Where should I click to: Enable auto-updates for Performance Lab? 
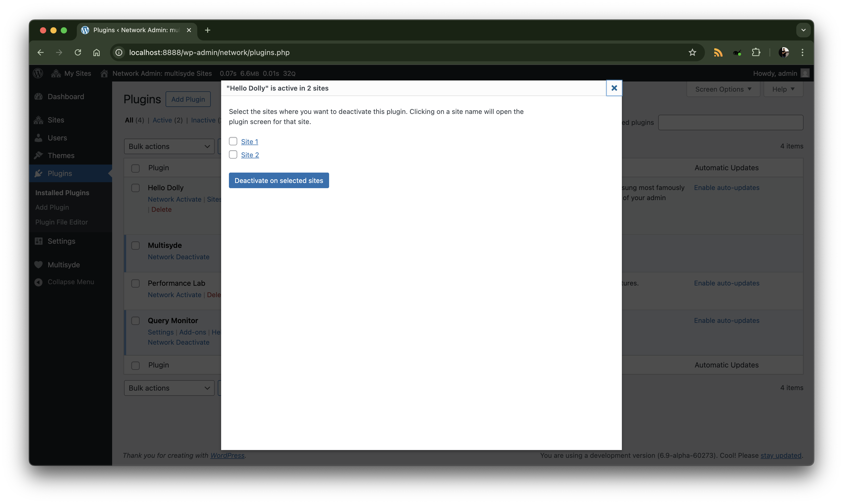[x=726, y=283]
